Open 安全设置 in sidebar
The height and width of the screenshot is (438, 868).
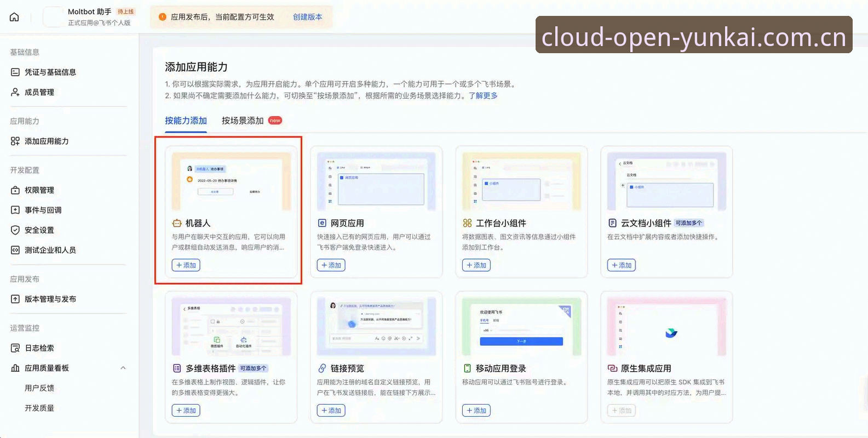point(39,230)
